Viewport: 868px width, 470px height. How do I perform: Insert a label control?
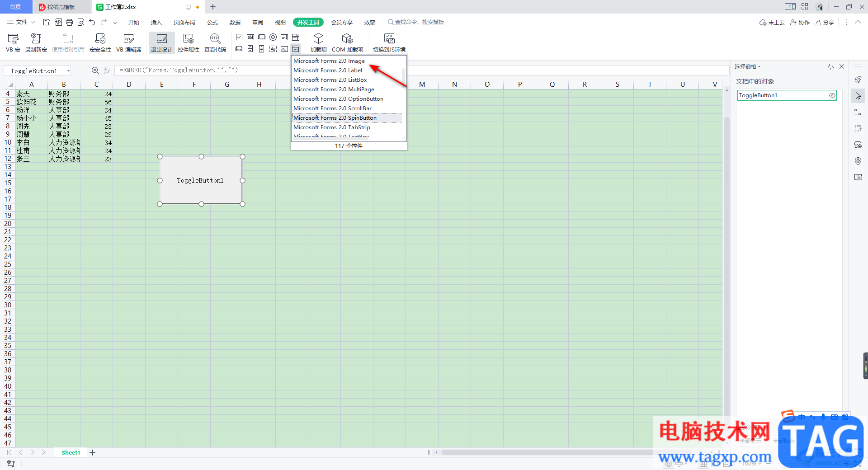pyautogui.click(x=273, y=49)
